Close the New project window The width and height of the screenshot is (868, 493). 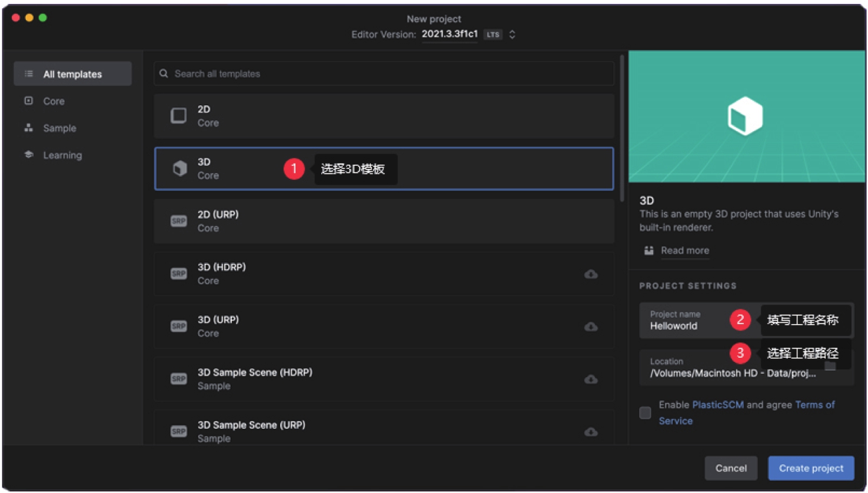(x=16, y=18)
